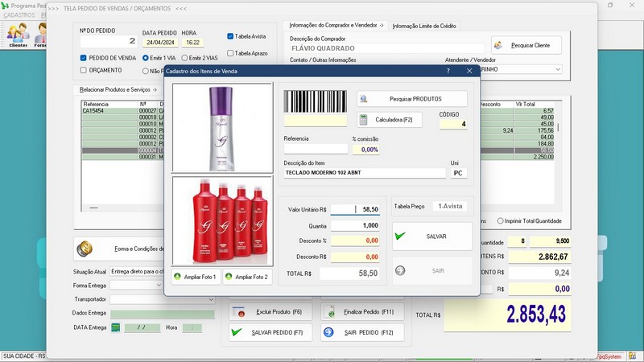Open Calculadora (F2) calculator icon
The height and width of the screenshot is (362, 644).
coord(364,120)
